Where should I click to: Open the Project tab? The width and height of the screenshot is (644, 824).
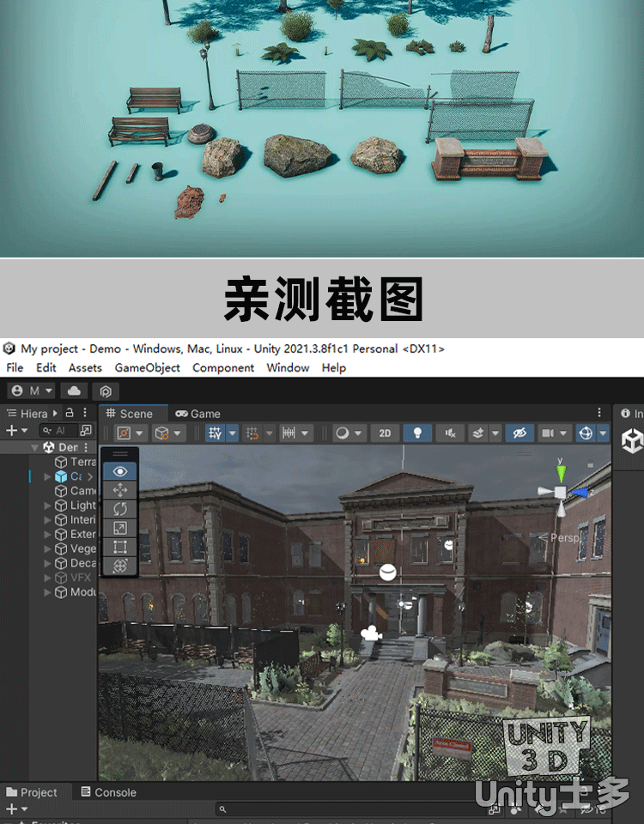[32, 792]
